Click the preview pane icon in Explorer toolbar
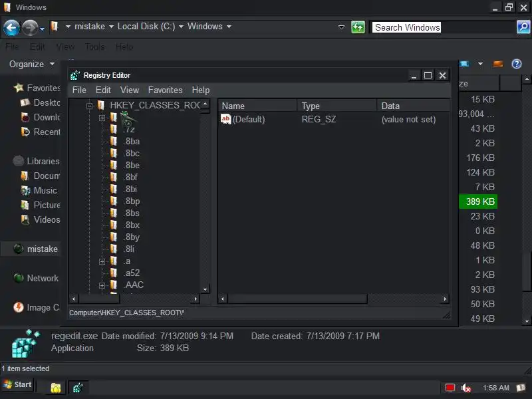 [497, 64]
